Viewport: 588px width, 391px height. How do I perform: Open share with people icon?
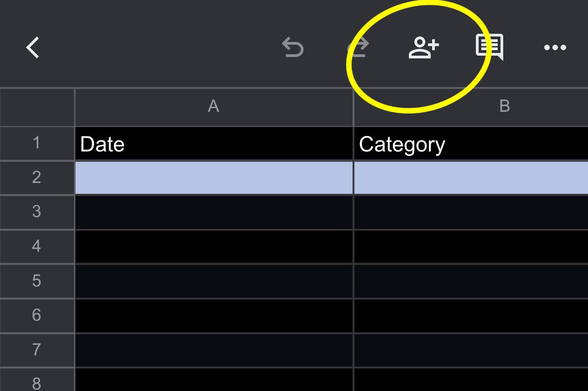coord(423,47)
